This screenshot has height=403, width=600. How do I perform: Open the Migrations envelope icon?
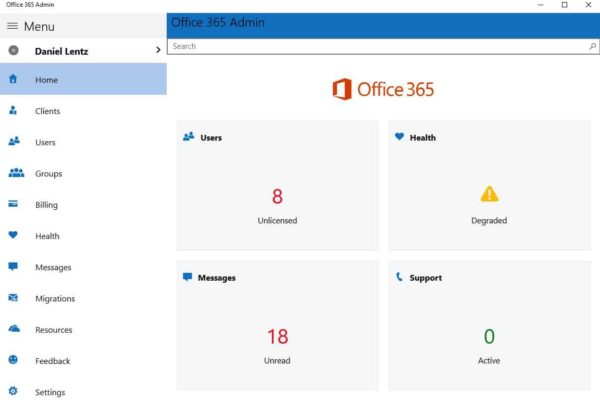(x=14, y=298)
